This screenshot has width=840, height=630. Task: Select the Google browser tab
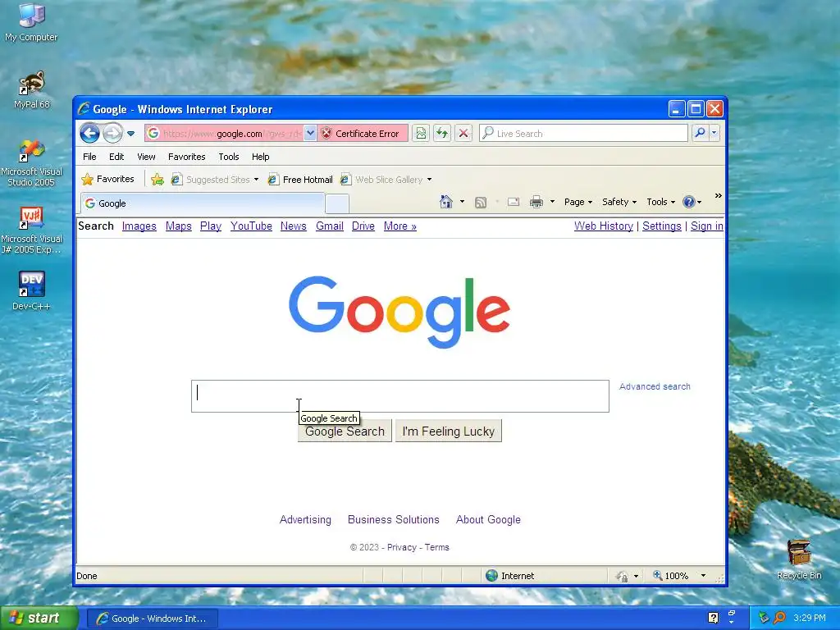point(203,203)
